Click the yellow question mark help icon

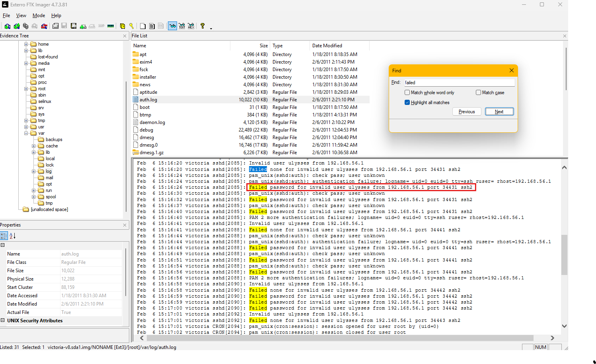point(203,26)
